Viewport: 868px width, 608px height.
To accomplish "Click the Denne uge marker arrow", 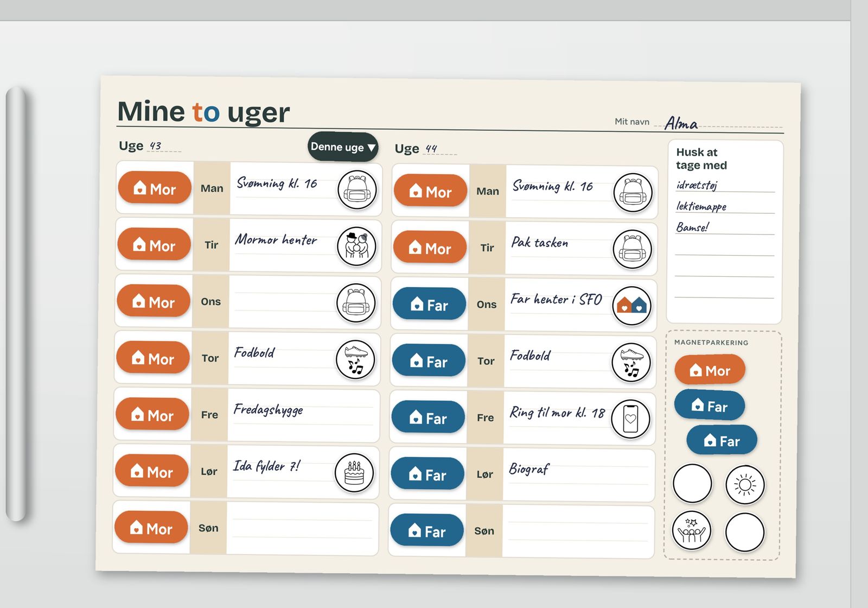I will [343, 147].
